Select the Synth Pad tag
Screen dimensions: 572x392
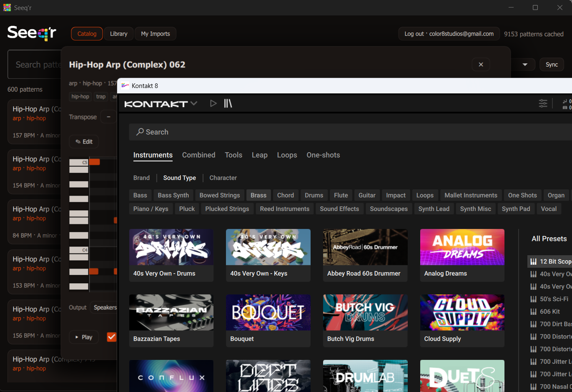pos(516,209)
